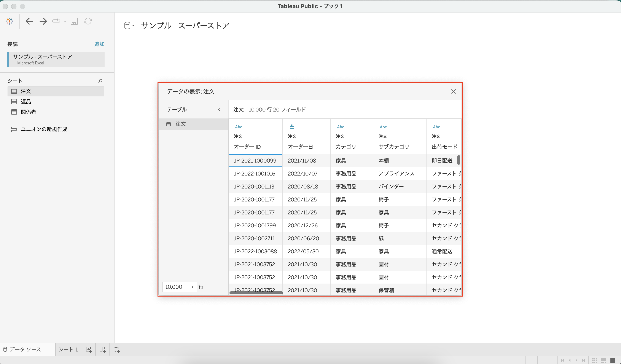Screen dimensions: 621x364
Task: Open the toolbar dropdown next to the redo icon
Action: coord(65,21)
